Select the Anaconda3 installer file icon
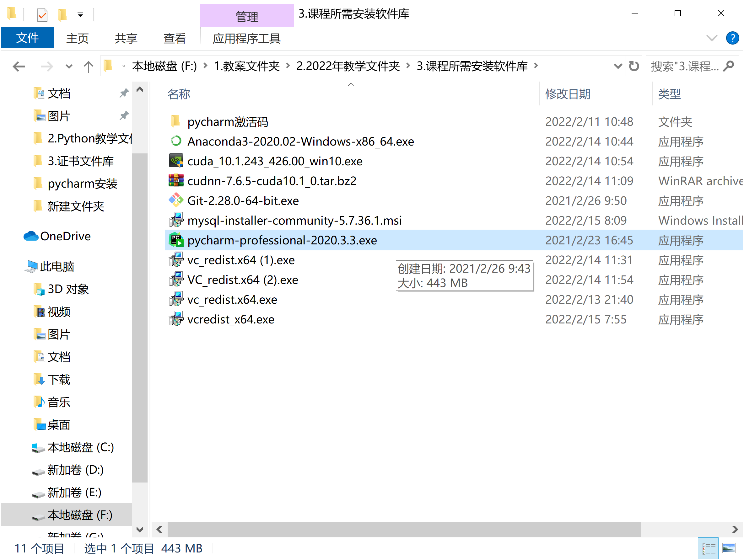The height and width of the screenshot is (560, 744). [175, 141]
